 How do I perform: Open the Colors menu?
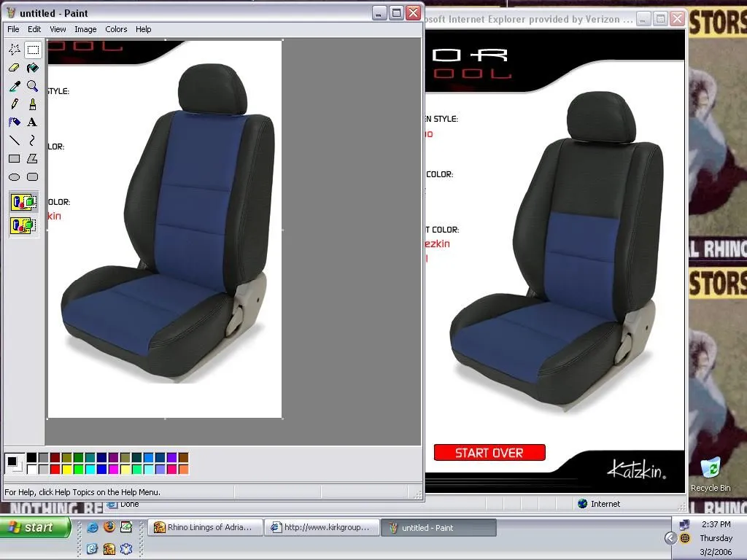pos(116,29)
